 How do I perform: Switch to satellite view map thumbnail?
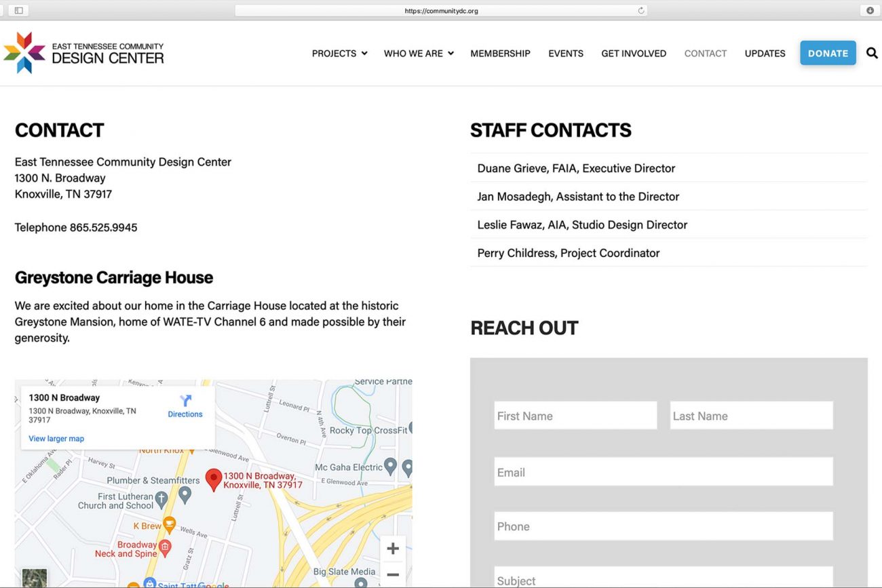(x=35, y=577)
